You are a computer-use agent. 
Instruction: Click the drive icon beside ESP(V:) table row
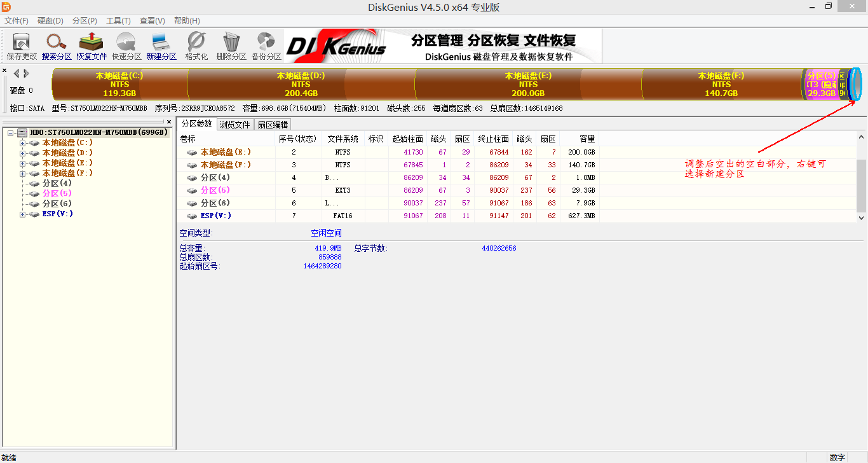pyautogui.click(x=192, y=216)
